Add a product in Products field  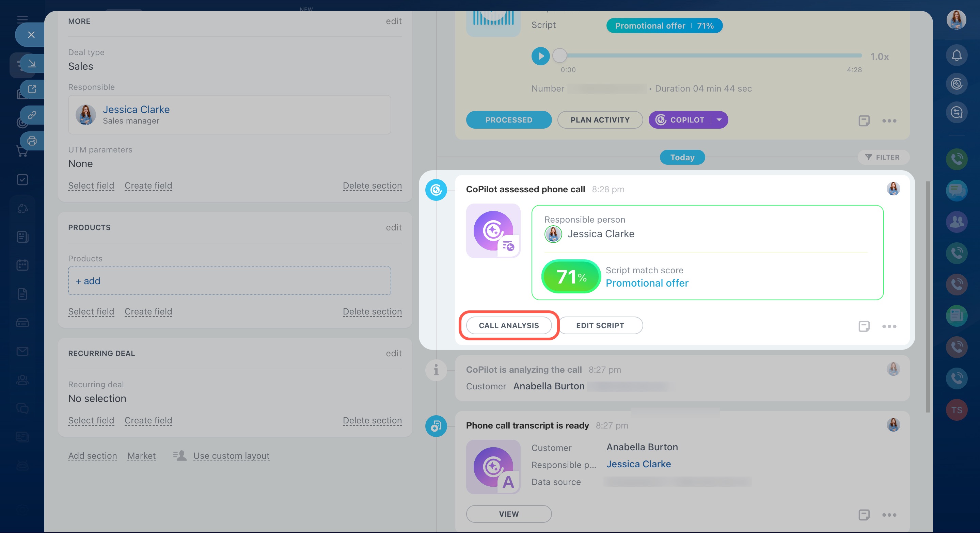click(88, 281)
